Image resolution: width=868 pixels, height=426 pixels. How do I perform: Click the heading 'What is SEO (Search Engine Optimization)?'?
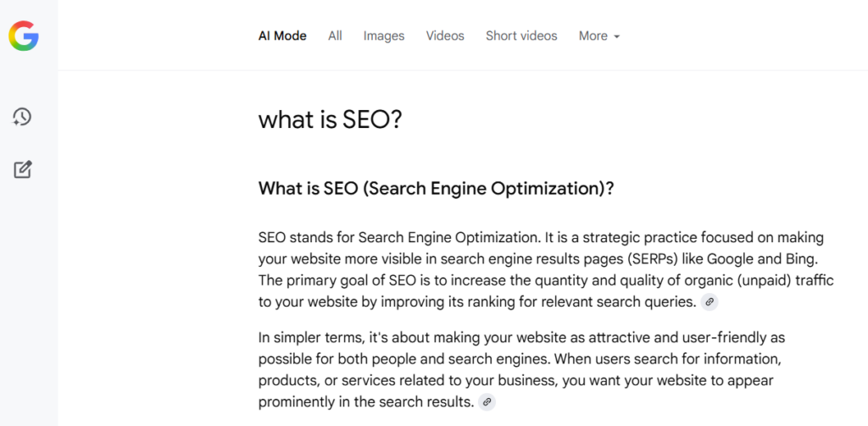[437, 189]
